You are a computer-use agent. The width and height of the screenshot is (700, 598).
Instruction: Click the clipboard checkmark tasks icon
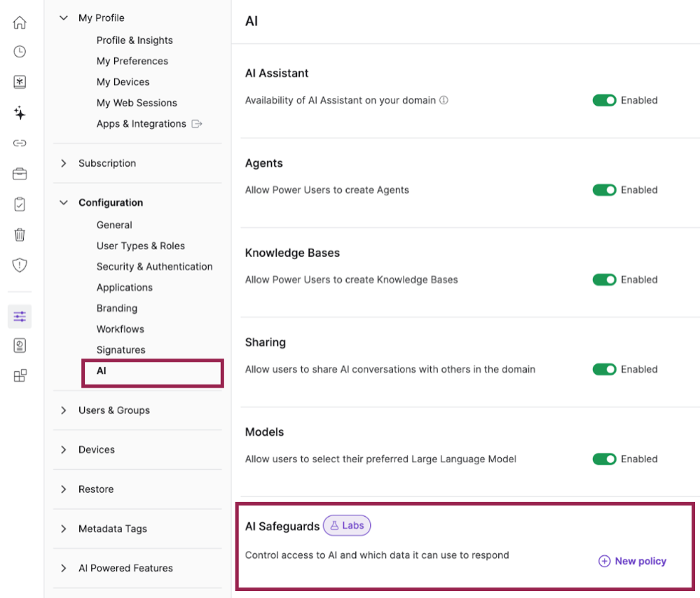click(x=20, y=204)
